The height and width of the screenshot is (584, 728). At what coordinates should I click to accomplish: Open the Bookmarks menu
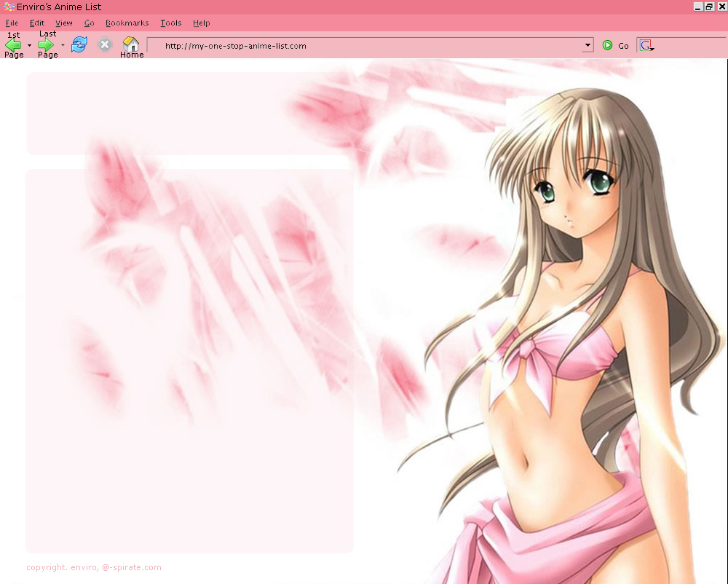[127, 23]
